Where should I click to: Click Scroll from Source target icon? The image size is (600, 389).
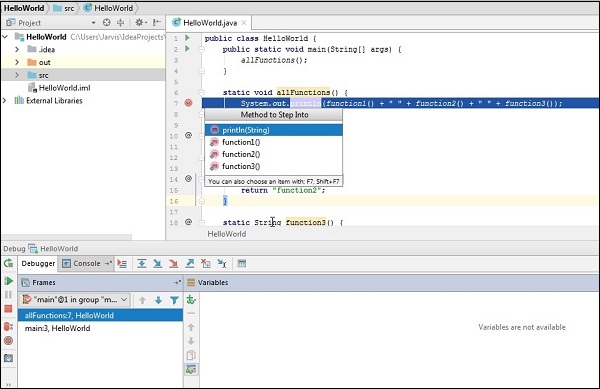pyautogui.click(x=107, y=23)
